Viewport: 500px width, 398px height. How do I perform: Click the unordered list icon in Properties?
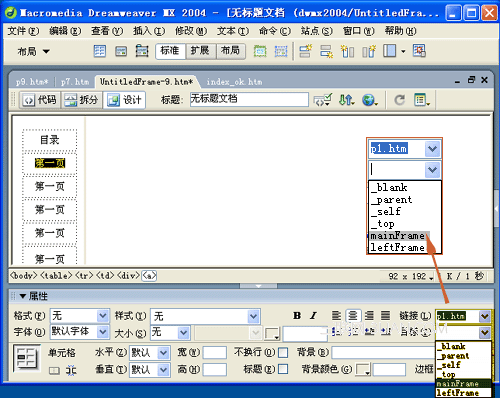coord(336,331)
